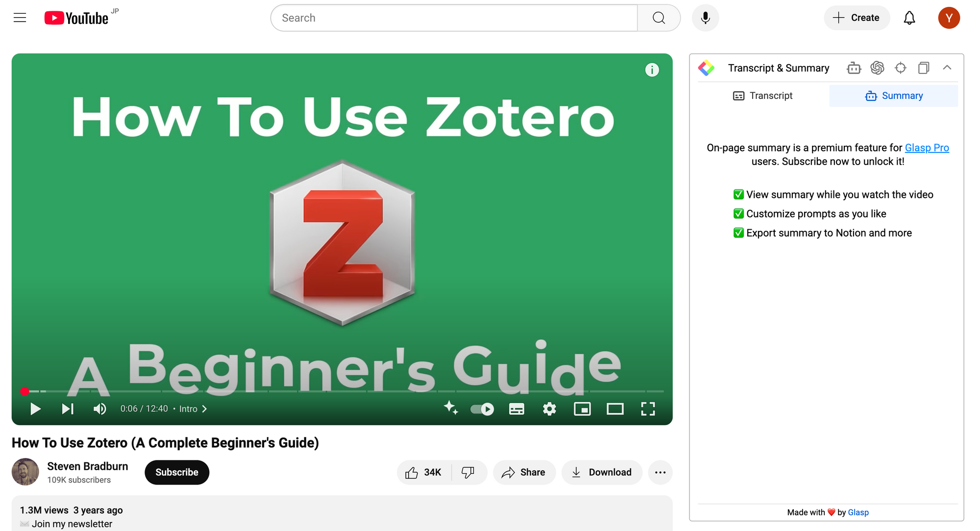
Task: Open player settings gear
Action: pyautogui.click(x=549, y=409)
